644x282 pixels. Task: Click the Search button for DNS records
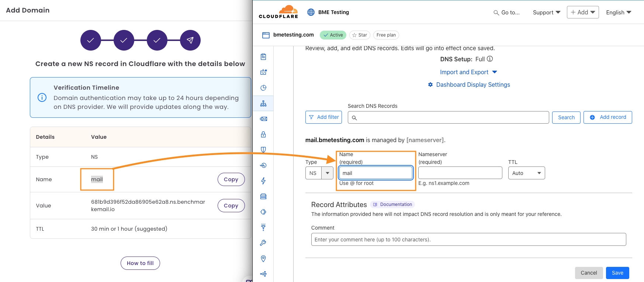coord(566,117)
